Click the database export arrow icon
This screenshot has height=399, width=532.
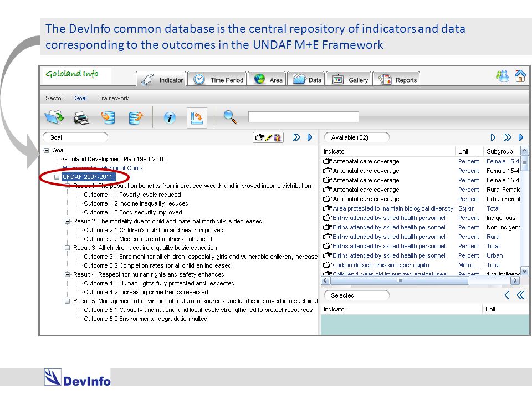coord(136,117)
